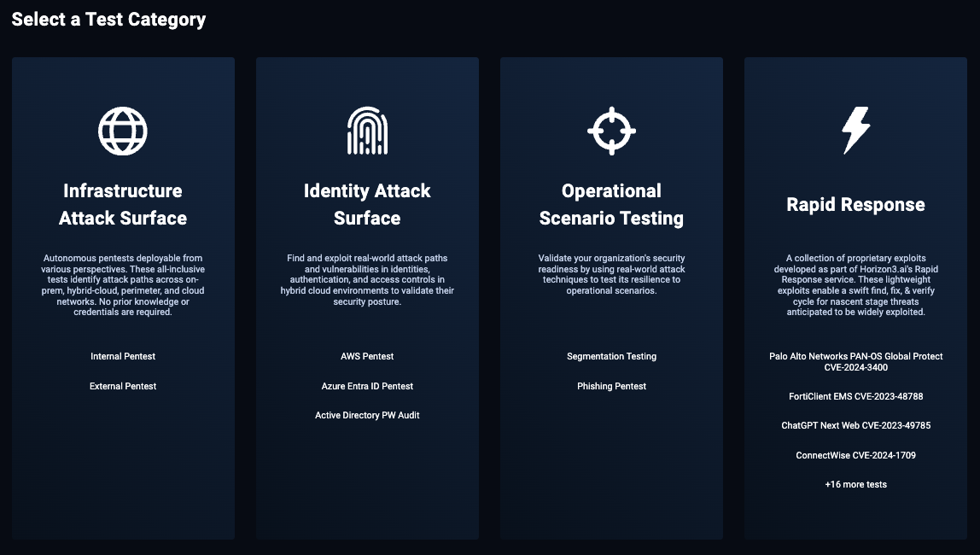Select Segmentation Testing

pos(611,356)
